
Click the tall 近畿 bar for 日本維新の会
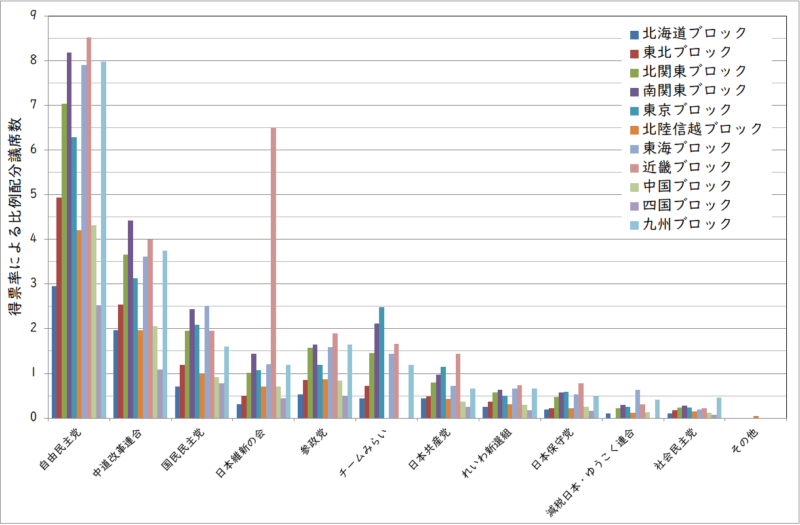(x=273, y=272)
